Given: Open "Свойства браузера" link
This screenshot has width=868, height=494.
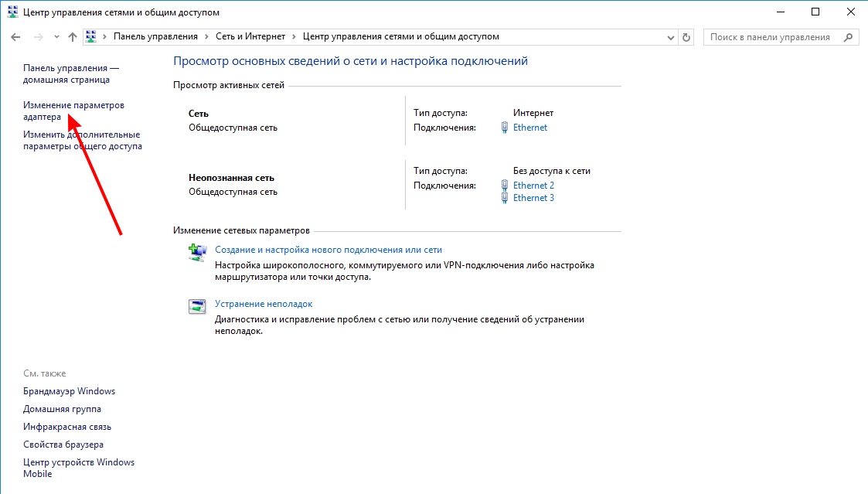Looking at the screenshot, I should 63,445.
